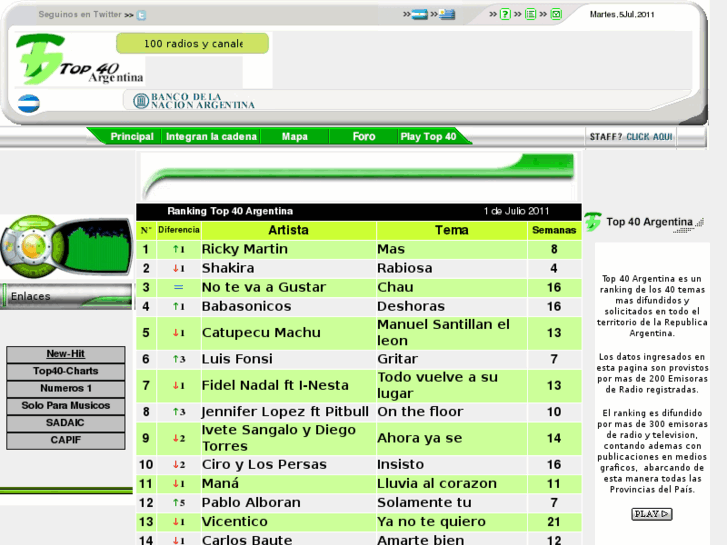Open the green question mark help icon
727x545 pixels.
[x=505, y=14]
